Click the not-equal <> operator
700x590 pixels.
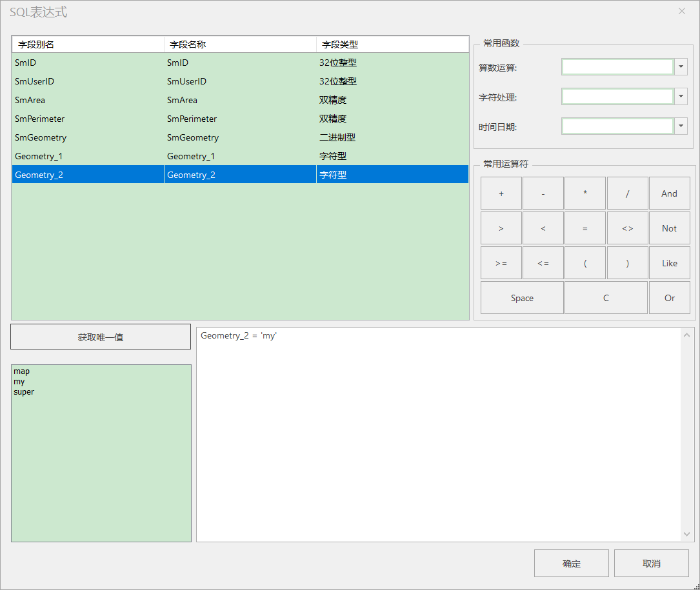pos(627,228)
